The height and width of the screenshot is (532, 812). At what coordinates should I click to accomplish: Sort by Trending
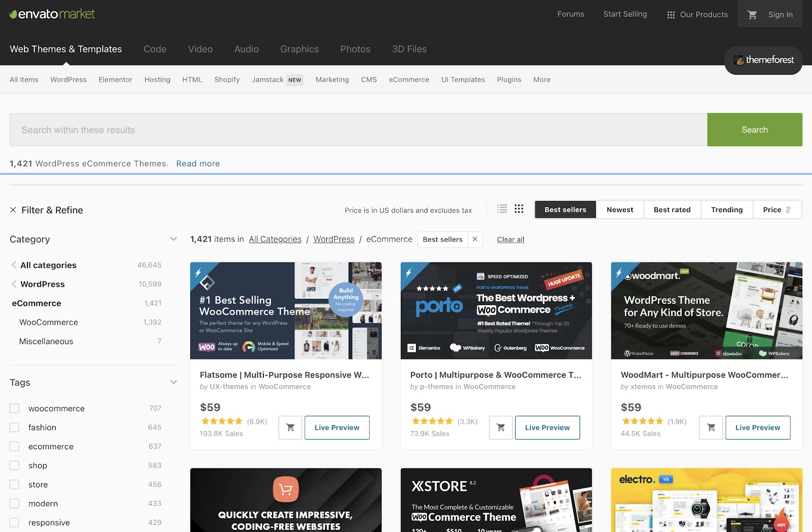[x=727, y=210]
